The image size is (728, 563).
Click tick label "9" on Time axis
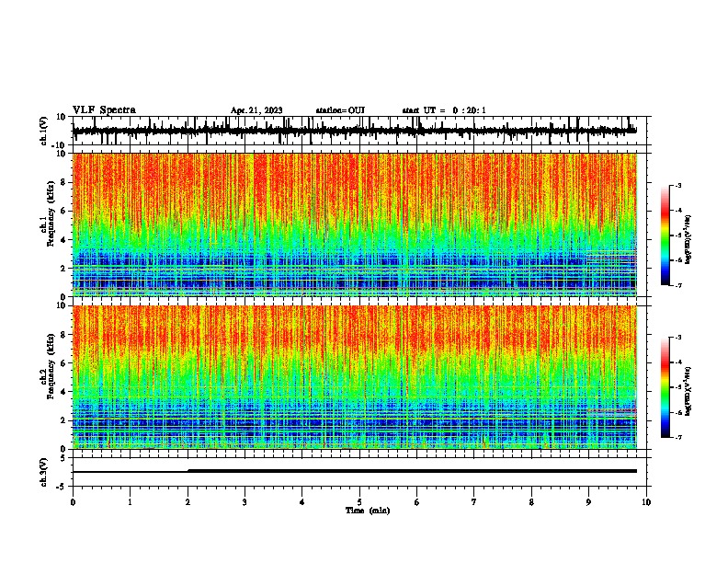tap(588, 502)
